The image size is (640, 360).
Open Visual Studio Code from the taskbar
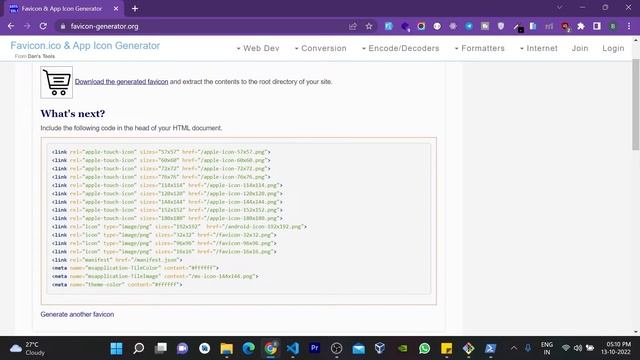coord(293,348)
